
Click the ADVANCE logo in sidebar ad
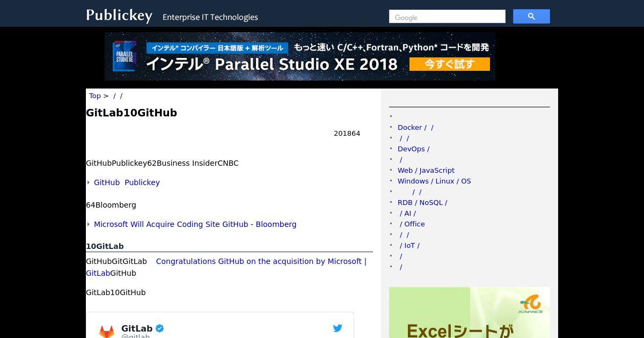point(531,304)
